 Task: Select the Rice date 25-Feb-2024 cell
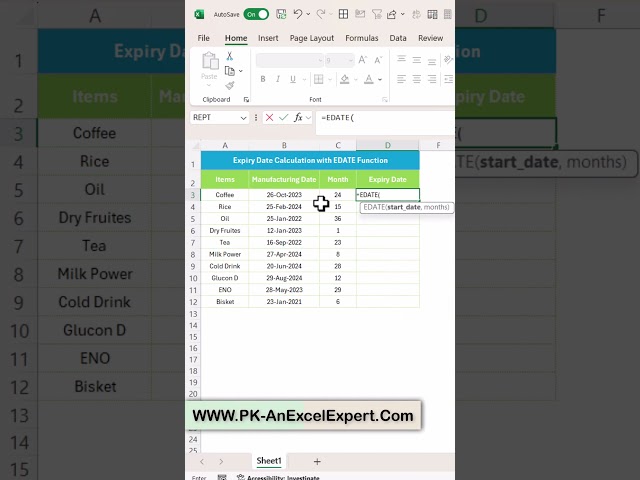point(284,207)
